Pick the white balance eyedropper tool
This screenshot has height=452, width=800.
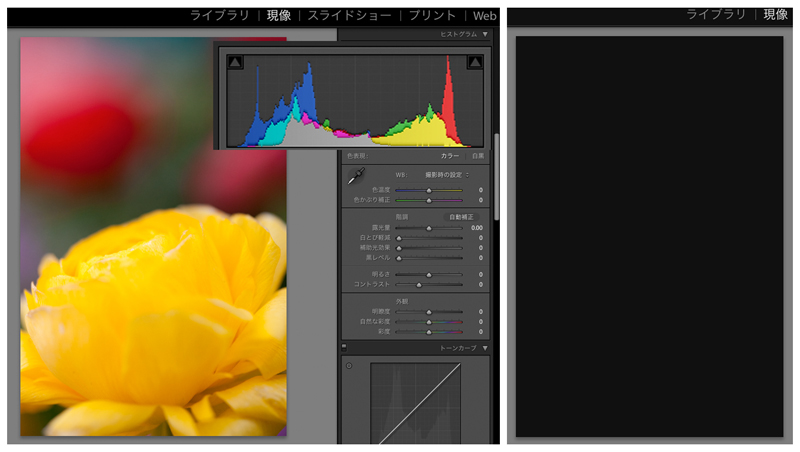coord(356,176)
